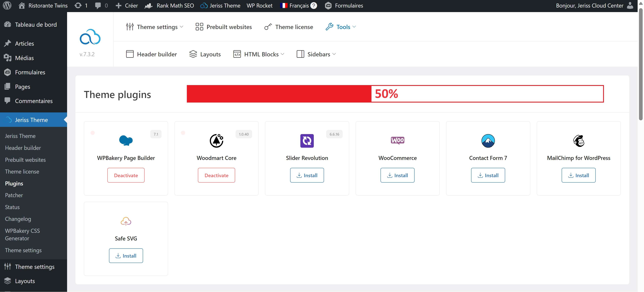The width and height of the screenshot is (644, 292).
Task: Open the Français language switcher
Action: pyautogui.click(x=299, y=6)
